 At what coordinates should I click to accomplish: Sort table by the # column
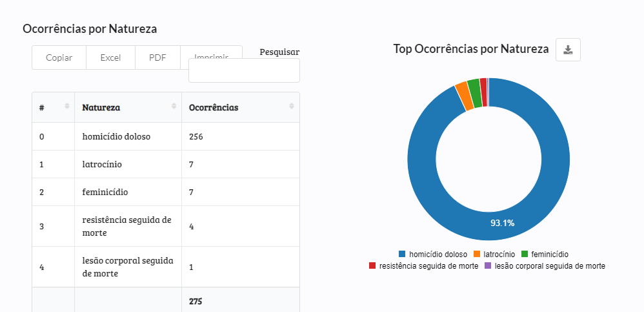click(67, 107)
